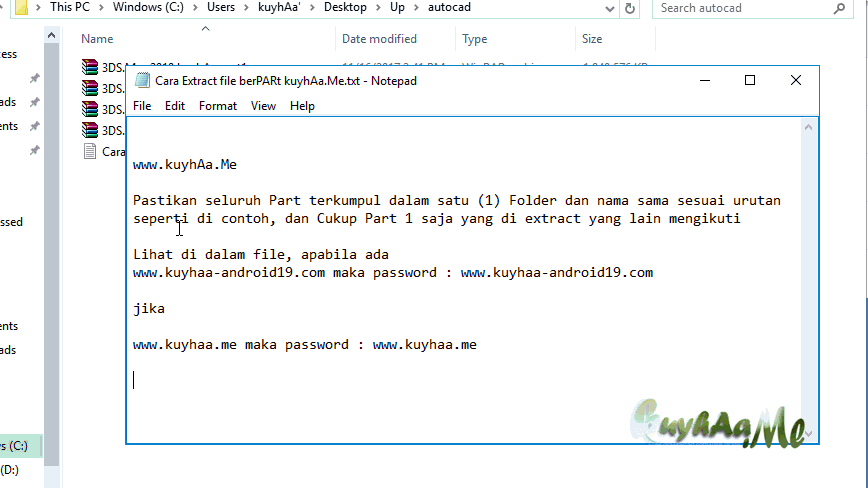Open the File menu in Notepad
Screen dimensions: 868x488
tap(142, 106)
